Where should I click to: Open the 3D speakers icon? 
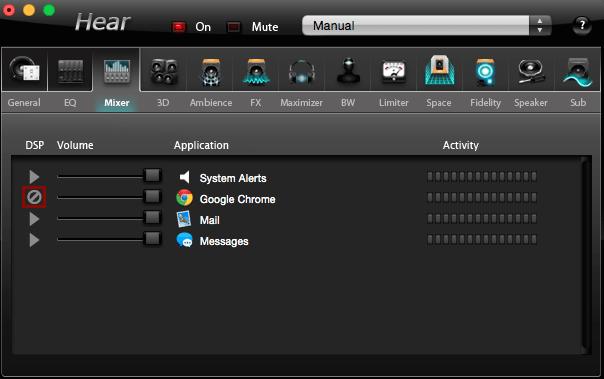[164, 71]
